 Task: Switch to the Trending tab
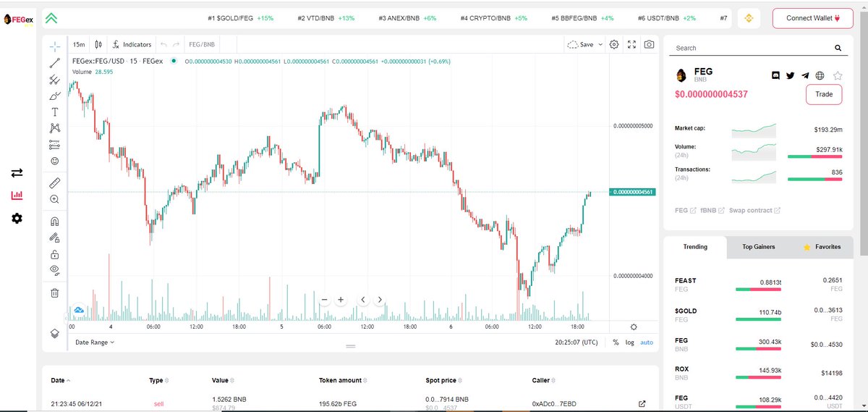tap(695, 247)
